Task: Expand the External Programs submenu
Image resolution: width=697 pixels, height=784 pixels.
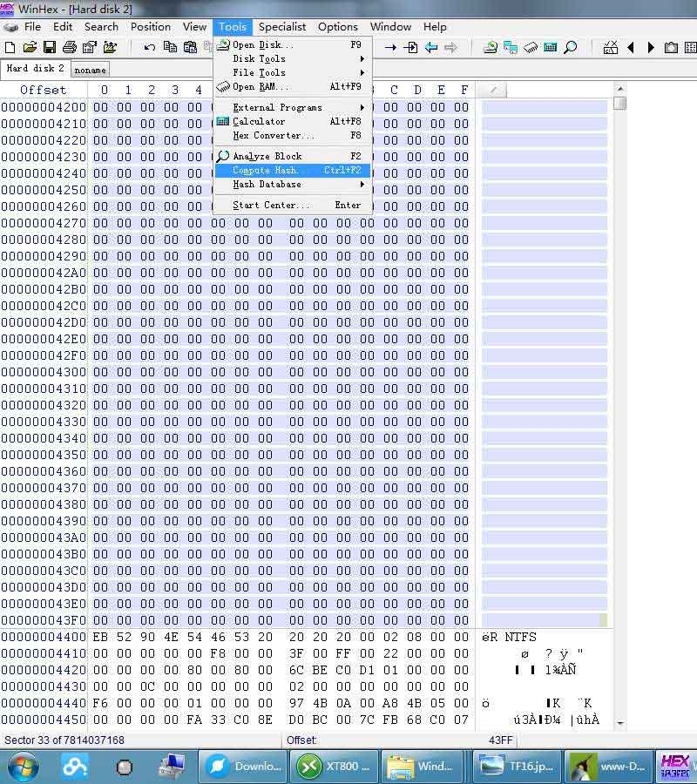Action: coord(293,107)
